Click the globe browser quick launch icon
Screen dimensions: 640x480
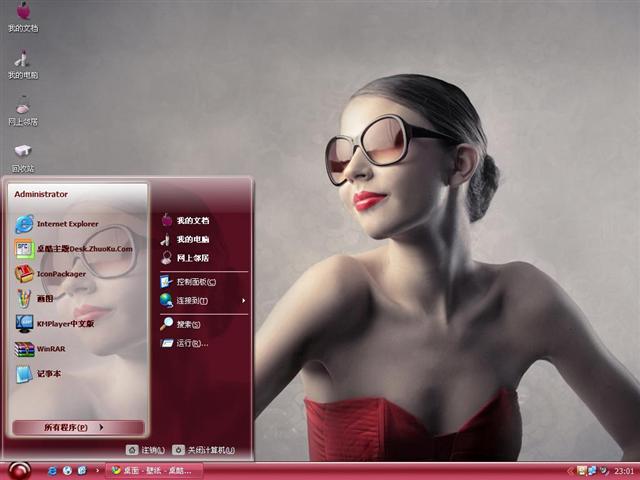67,471
